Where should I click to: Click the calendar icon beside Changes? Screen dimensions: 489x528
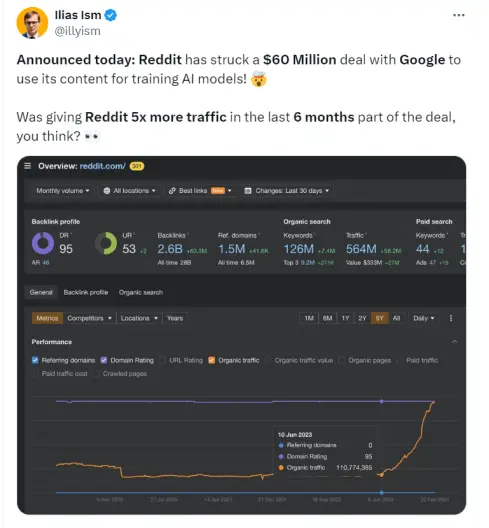tap(248, 191)
